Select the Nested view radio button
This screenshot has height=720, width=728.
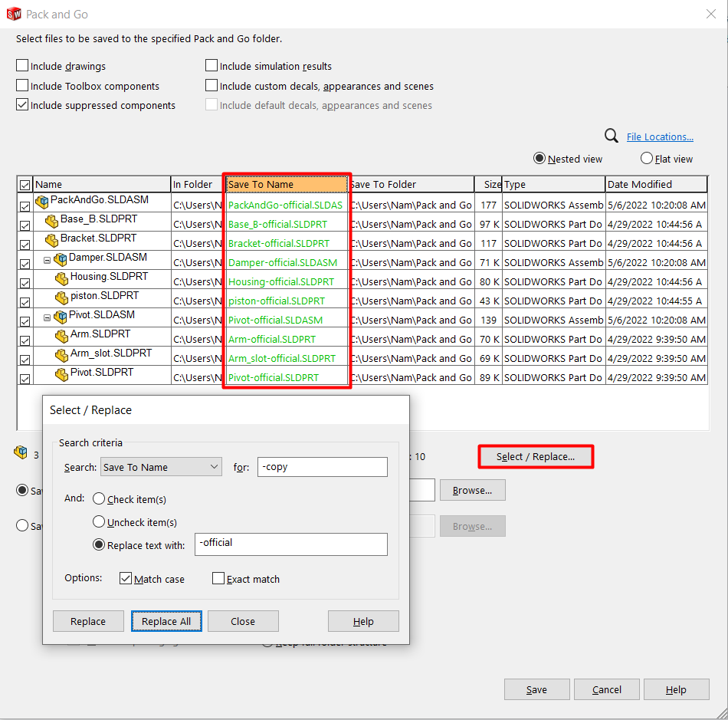pos(539,159)
